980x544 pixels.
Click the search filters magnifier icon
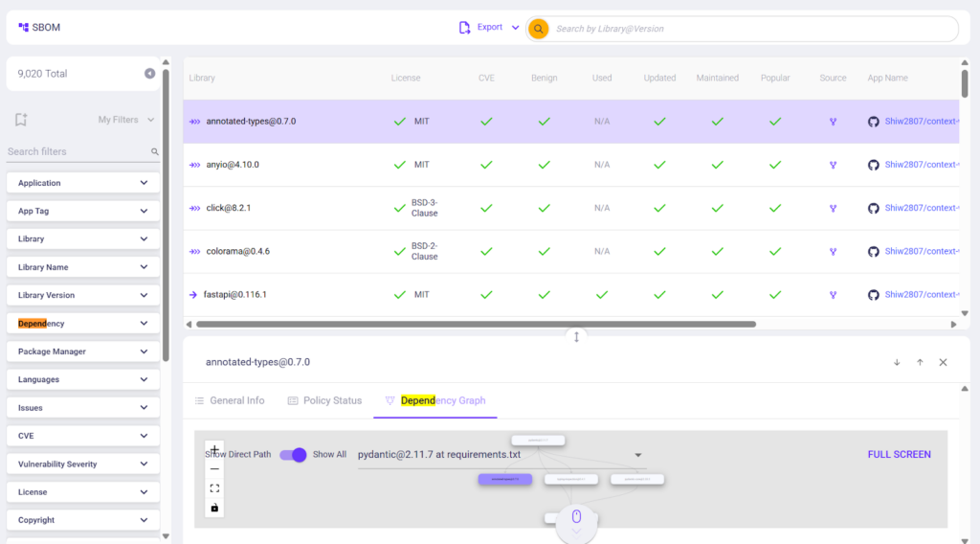(154, 152)
